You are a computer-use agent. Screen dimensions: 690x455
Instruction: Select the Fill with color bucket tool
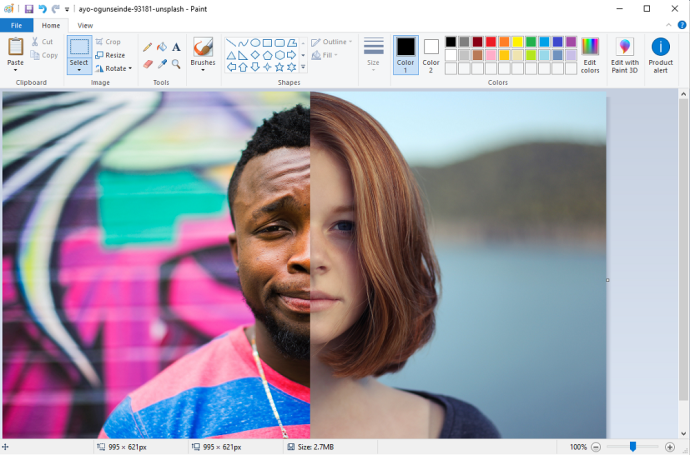(162, 47)
